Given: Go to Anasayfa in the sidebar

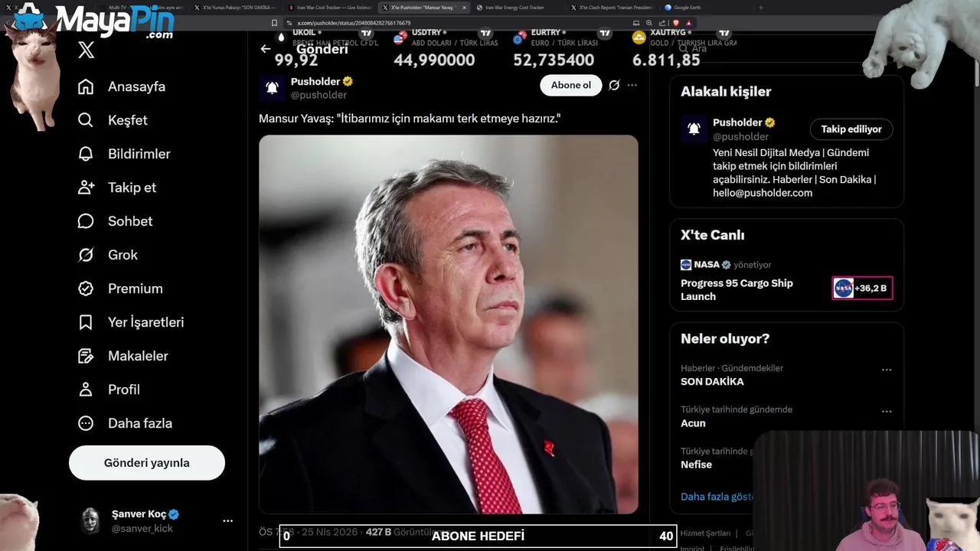Looking at the screenshot, I should tap(122, 86).
